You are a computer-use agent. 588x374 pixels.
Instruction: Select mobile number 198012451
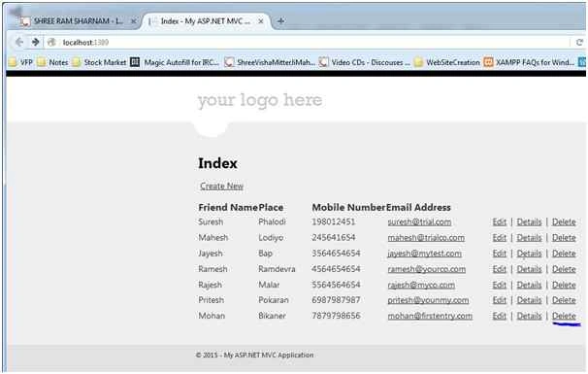point(334,221)
